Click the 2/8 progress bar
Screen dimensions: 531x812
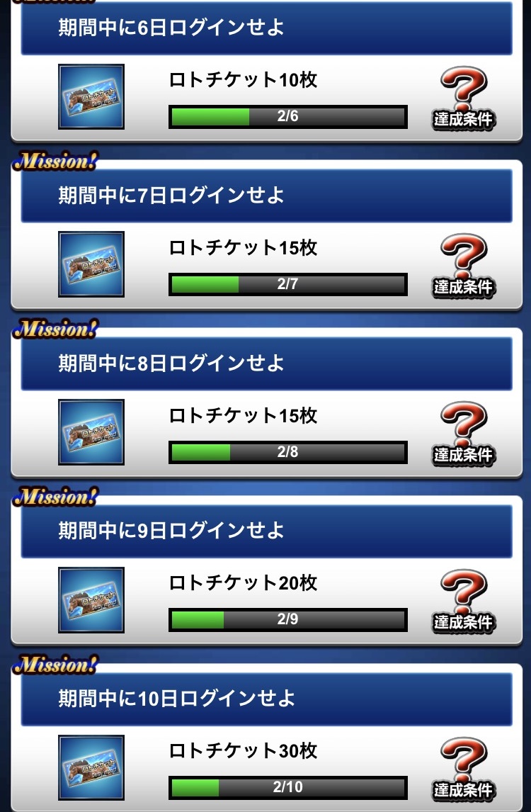[x=287, y=452]
